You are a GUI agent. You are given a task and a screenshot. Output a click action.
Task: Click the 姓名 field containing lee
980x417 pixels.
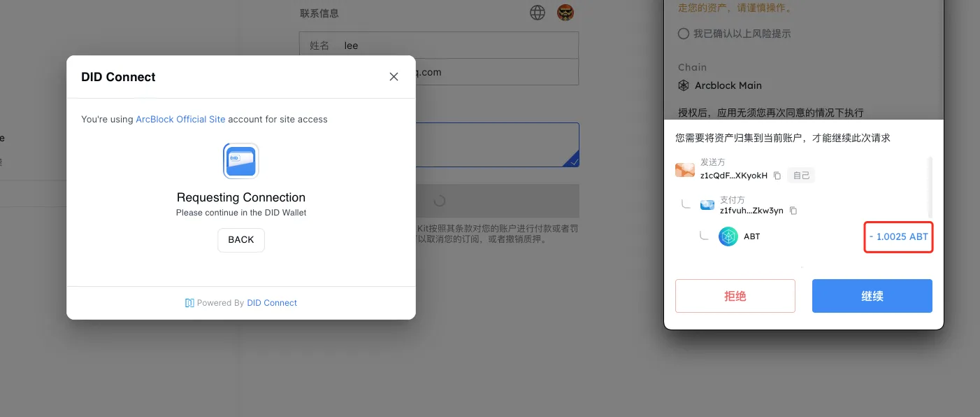(x=439, y=45)
